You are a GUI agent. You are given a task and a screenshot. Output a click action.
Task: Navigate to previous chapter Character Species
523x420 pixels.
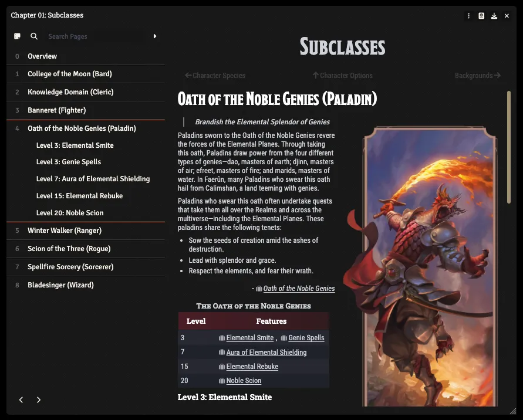click(x=215, y=76)
